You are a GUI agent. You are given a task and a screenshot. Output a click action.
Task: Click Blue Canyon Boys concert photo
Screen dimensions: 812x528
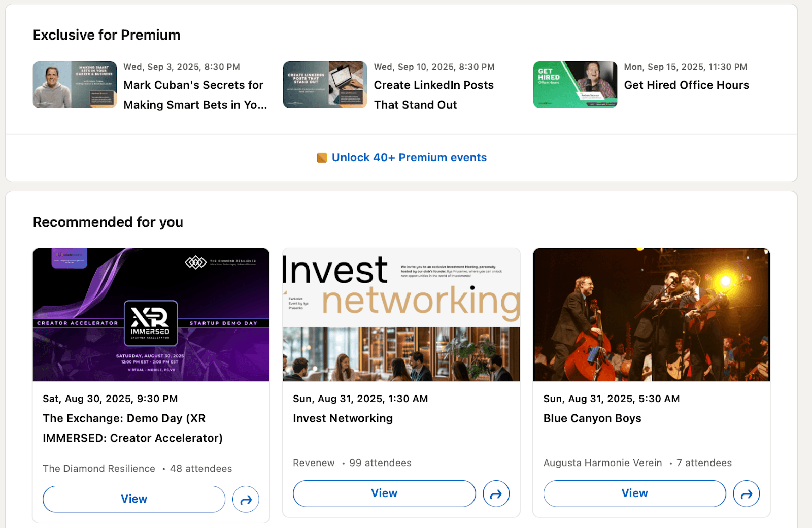(652, 315)
